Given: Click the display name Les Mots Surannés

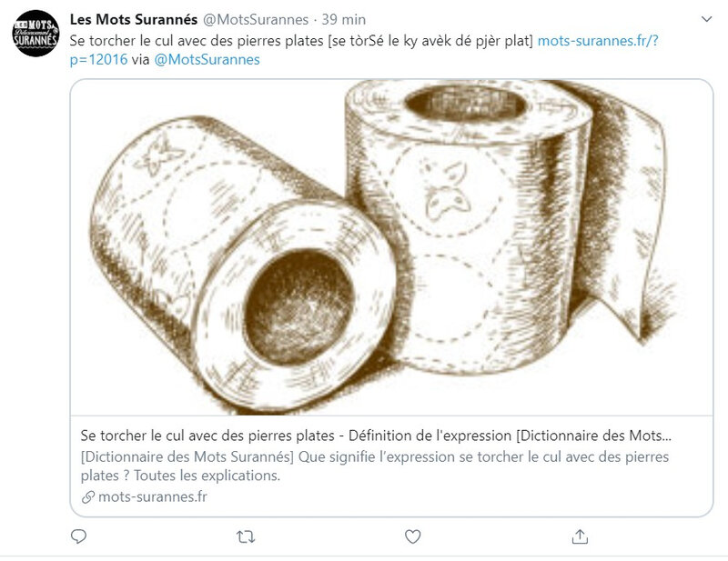Looking at the screenshot, I should point(133,19).
